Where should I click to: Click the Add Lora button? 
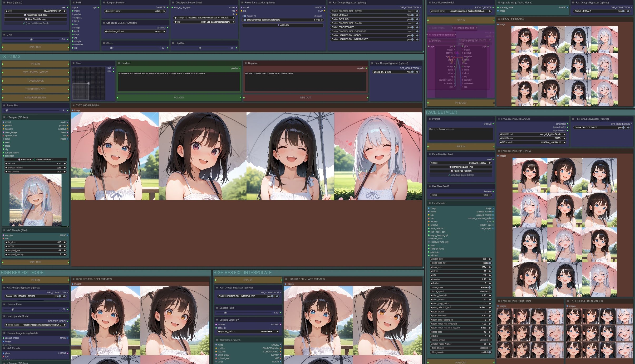(283, 25)
